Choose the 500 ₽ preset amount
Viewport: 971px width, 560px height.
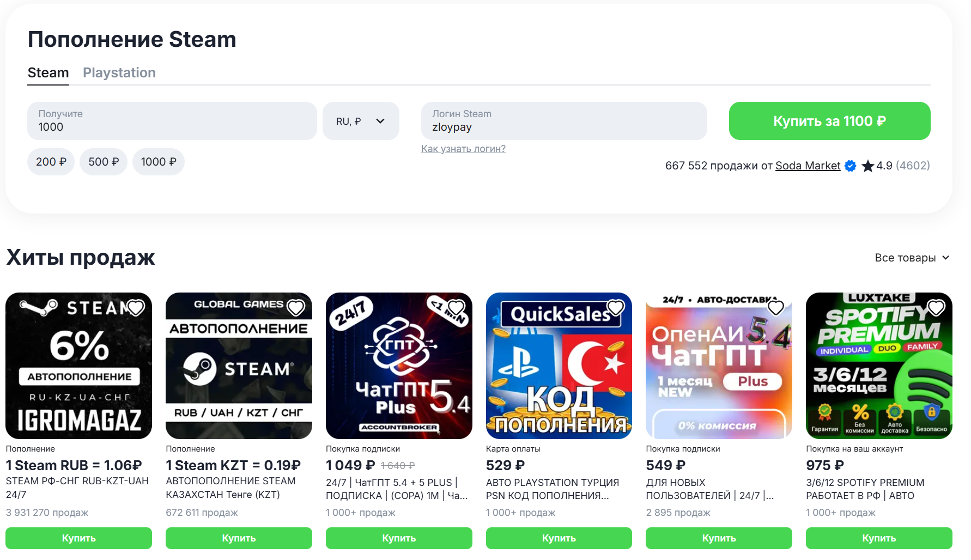pos(104,162)
